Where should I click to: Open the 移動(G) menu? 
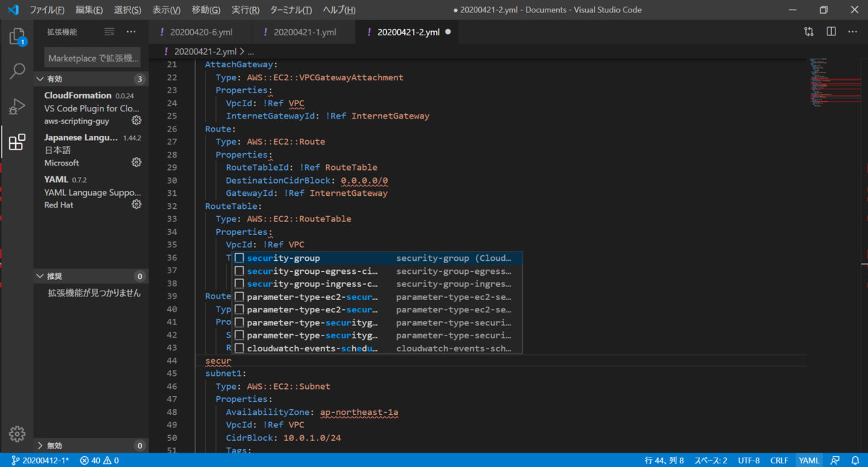206,10
